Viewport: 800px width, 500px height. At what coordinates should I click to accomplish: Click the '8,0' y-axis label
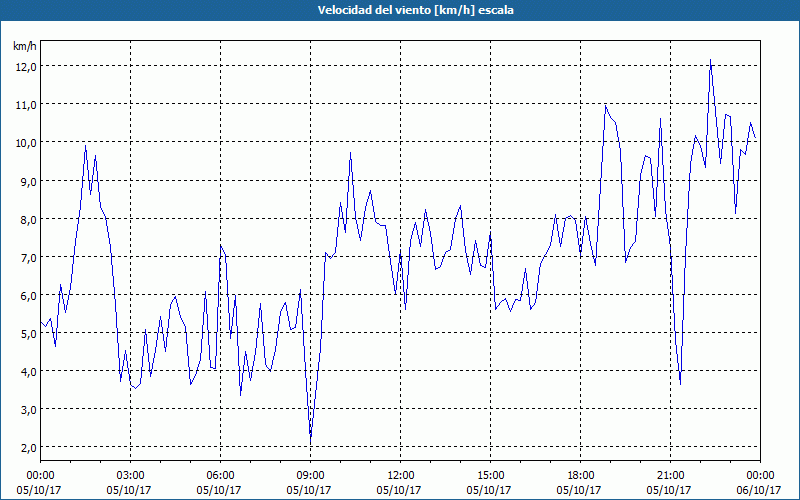(30, 219)
